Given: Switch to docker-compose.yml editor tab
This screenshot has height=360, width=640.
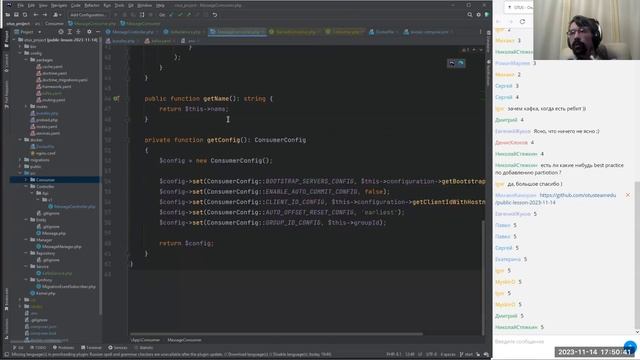Looking at the screenshot, I should (429, 31).
